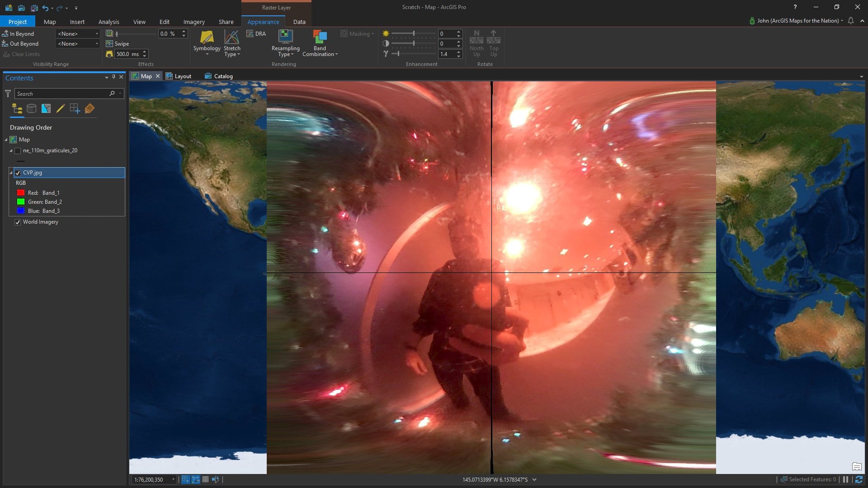
Task: Toggle the World Imagery layer checkbox
Action: click(x=18, y=222)
